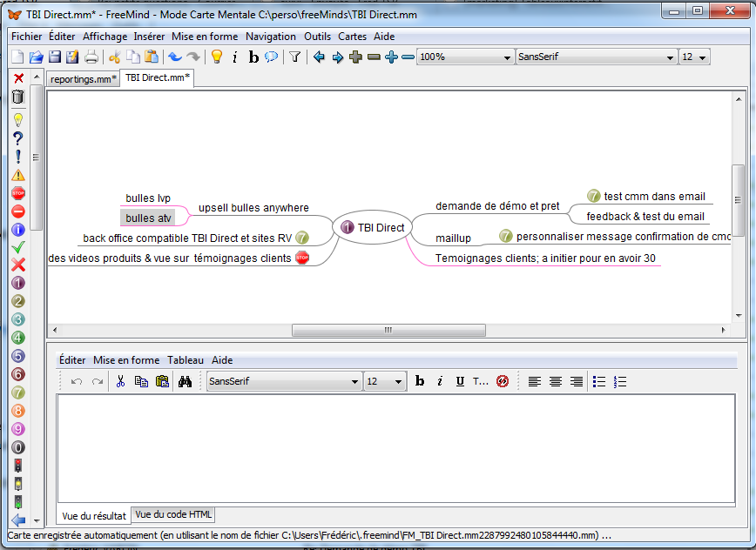
Task: Add the stop sign icon from the sidebar
Action: click(17, 193)
